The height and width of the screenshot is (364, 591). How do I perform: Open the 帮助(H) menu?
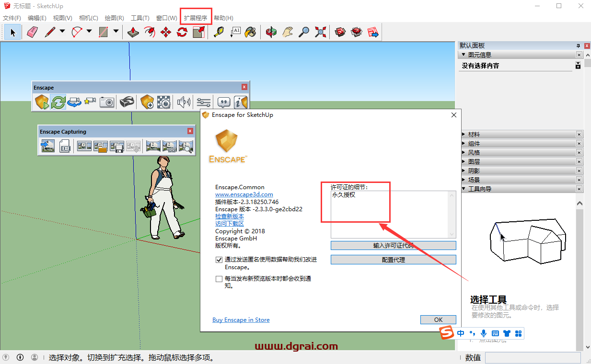223,18
